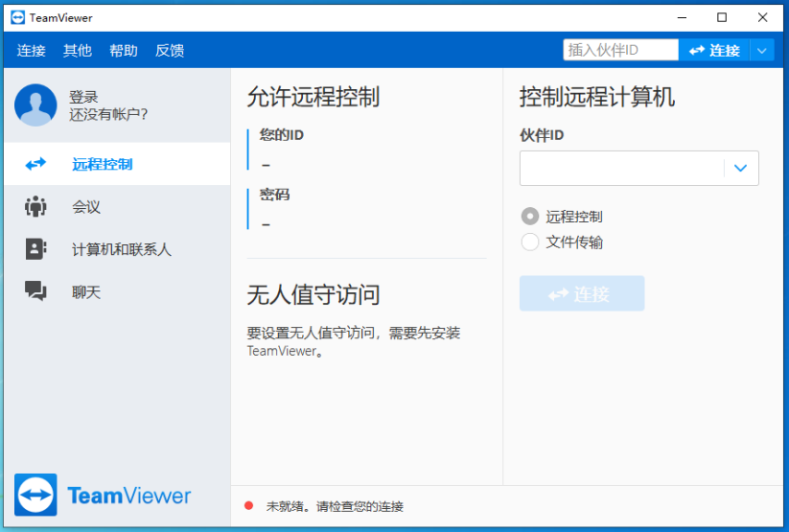Click the 插入伙伴ID field in the toolbar
Image resolution: width=789 pixels, height=532 pixels.
coord(620,51)
